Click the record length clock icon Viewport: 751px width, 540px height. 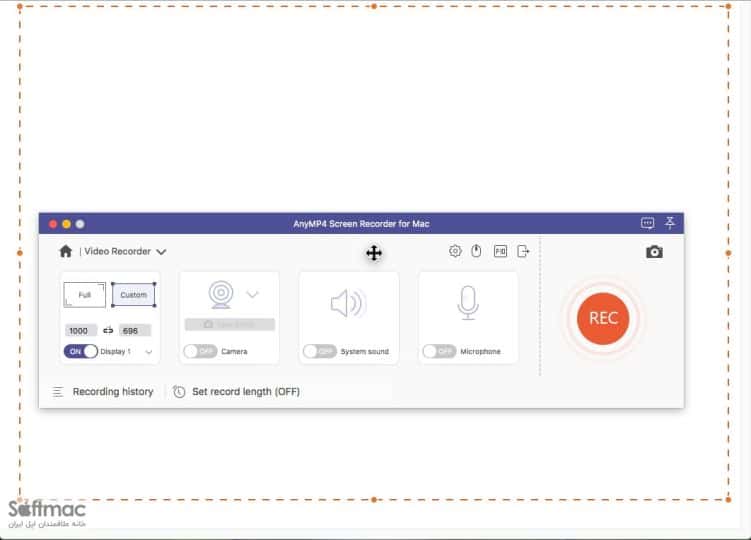(x=179, y=392)
